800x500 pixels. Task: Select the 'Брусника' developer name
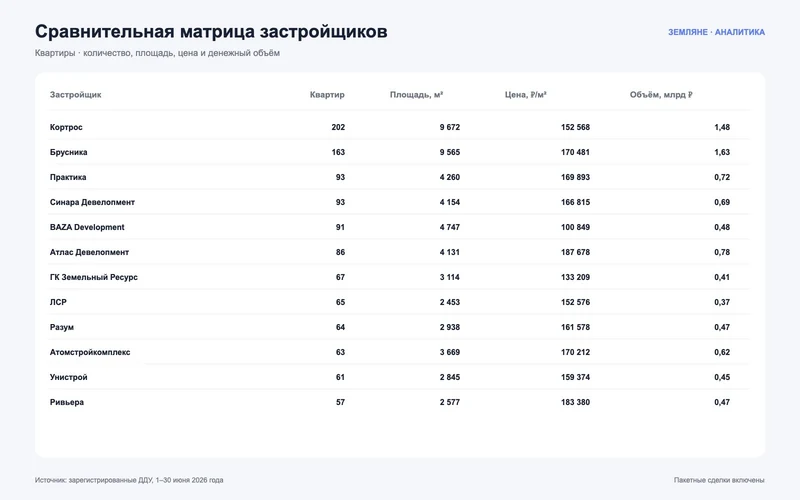[68, 152]
